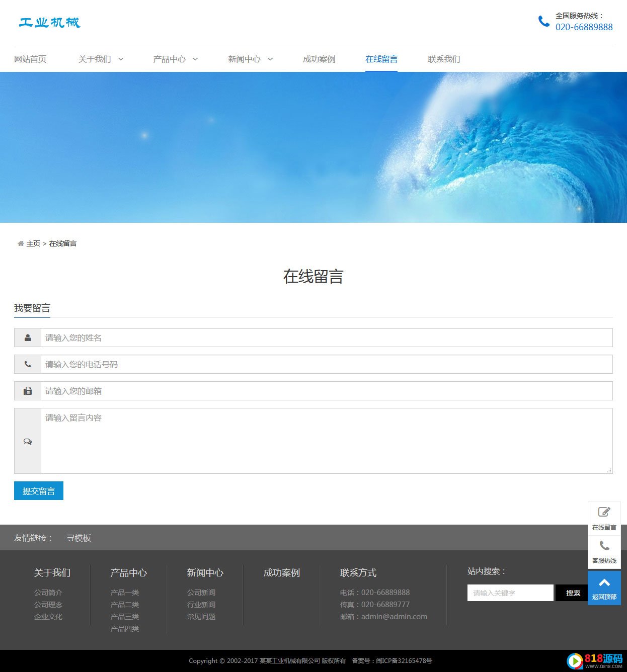Focus the email input field
Screen dimensions: 627x672
point(327,391)
